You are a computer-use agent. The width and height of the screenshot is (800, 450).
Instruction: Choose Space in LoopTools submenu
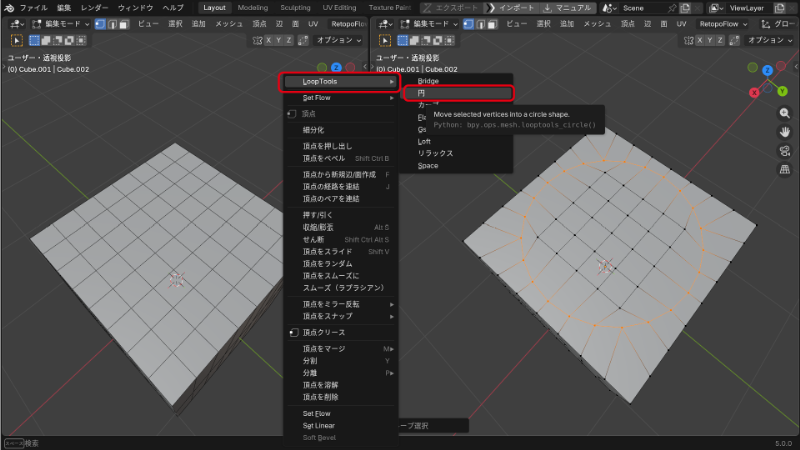(x=458, y=166)
